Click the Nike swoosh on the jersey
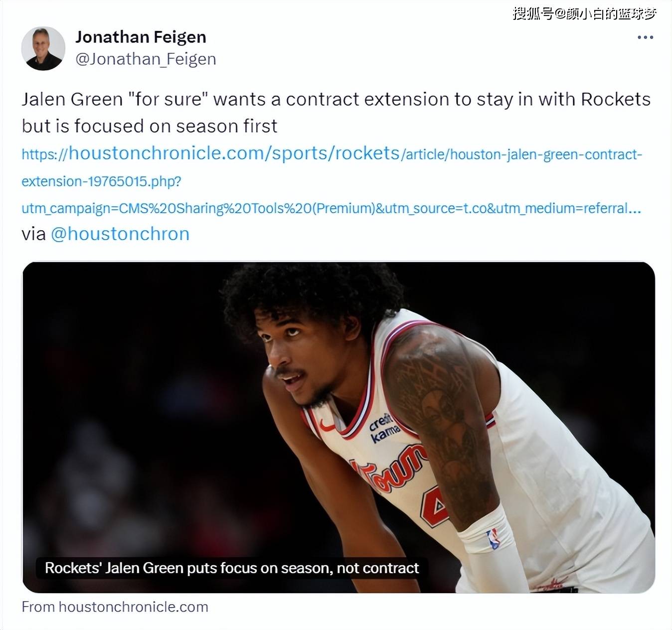 (327, 426)
